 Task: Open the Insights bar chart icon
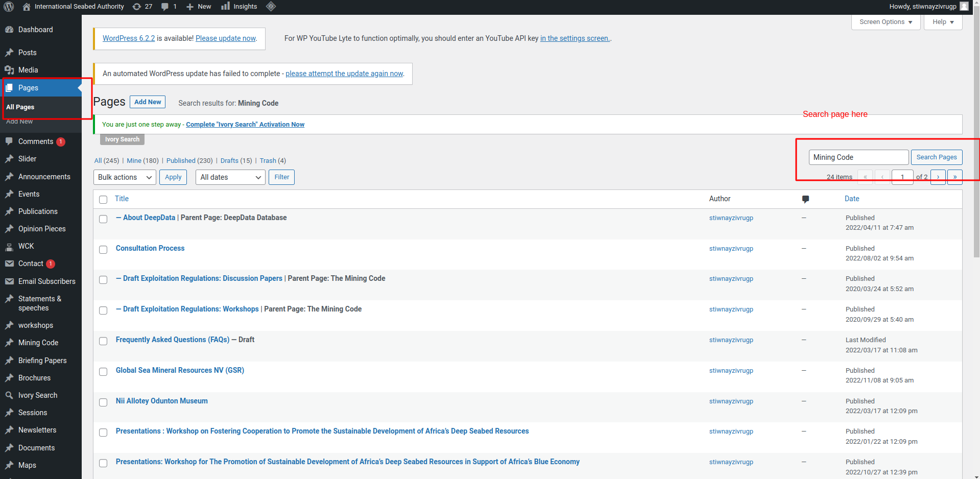[x=225, y=6]
